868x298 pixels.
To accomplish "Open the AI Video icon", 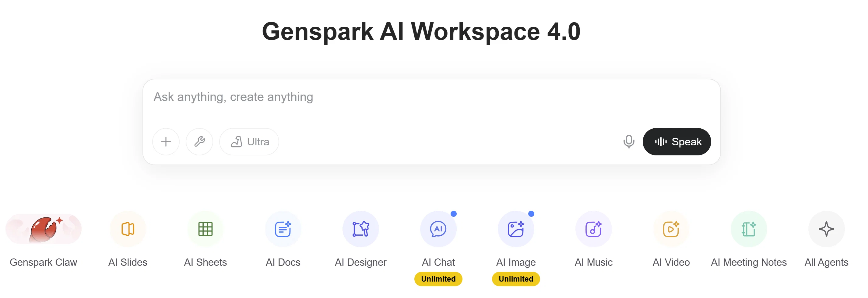I will coord(671,229).
